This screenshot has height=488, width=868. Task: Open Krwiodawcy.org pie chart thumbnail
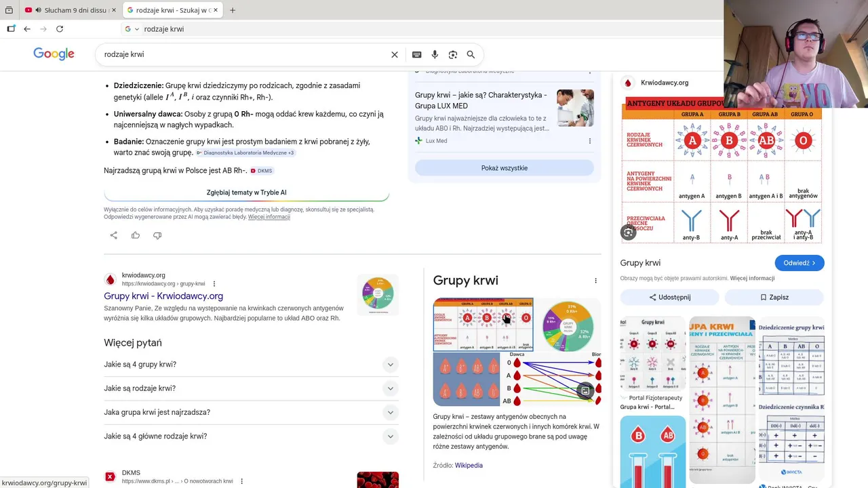[x=378, y=294]
